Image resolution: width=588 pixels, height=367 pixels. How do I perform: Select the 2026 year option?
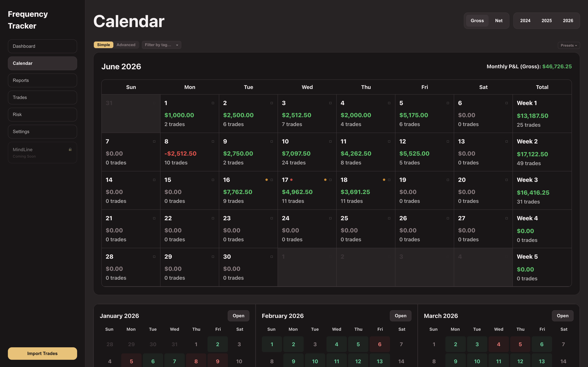pos(568,21)
